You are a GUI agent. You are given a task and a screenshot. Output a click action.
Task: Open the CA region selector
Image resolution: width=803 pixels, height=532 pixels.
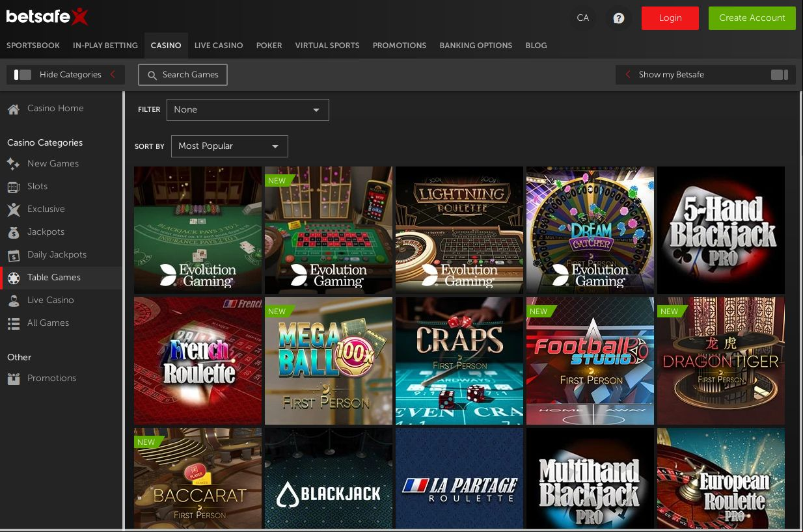tap(583, 18)
